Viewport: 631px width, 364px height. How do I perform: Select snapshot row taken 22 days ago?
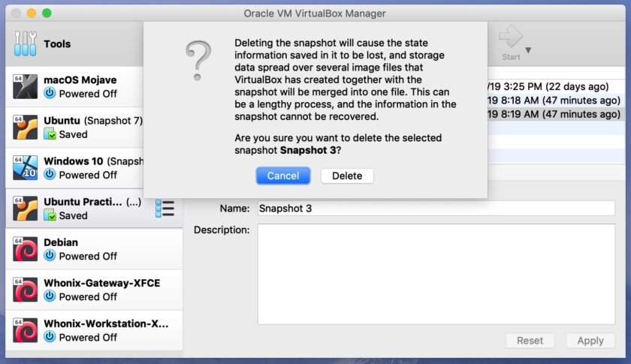click(556, 86)
